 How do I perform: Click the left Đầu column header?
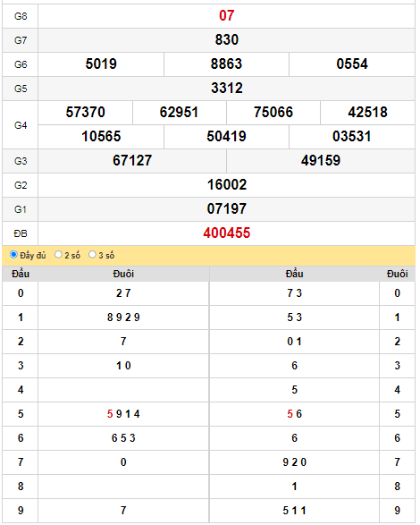[21, 274]
